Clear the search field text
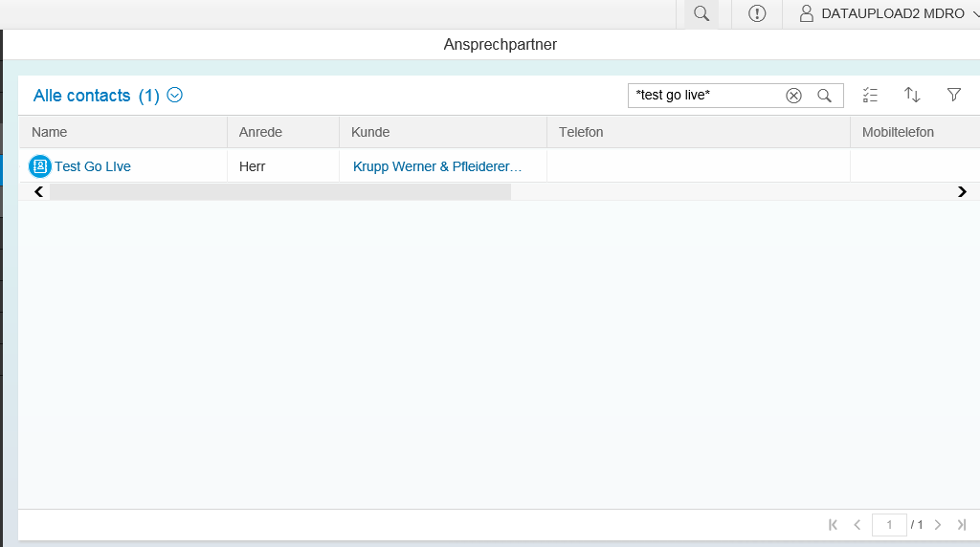Screen dimensions: 980x547 pos(793,96)
